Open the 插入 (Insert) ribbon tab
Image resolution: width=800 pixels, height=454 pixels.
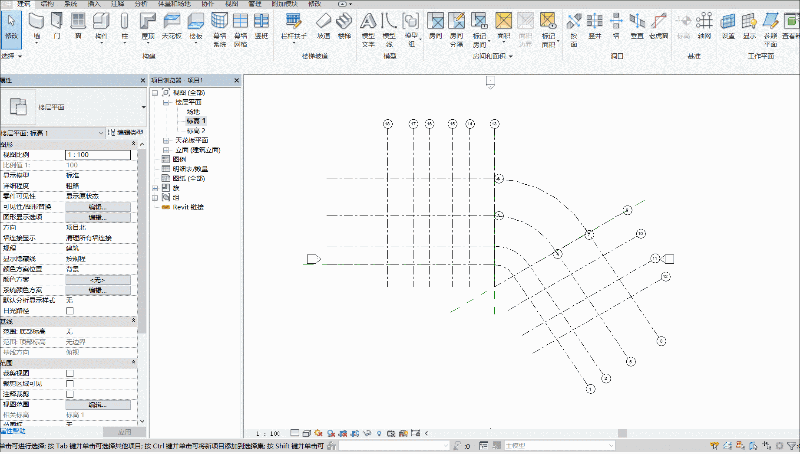pyautogui.click(x=94, y=4)
